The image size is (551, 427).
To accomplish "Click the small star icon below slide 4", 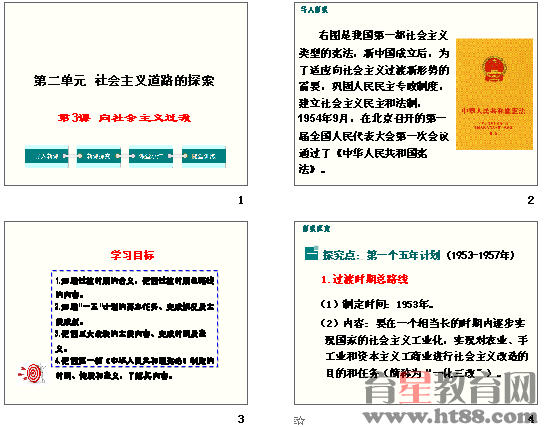I will pyautogui.click(x=299, y=420).
